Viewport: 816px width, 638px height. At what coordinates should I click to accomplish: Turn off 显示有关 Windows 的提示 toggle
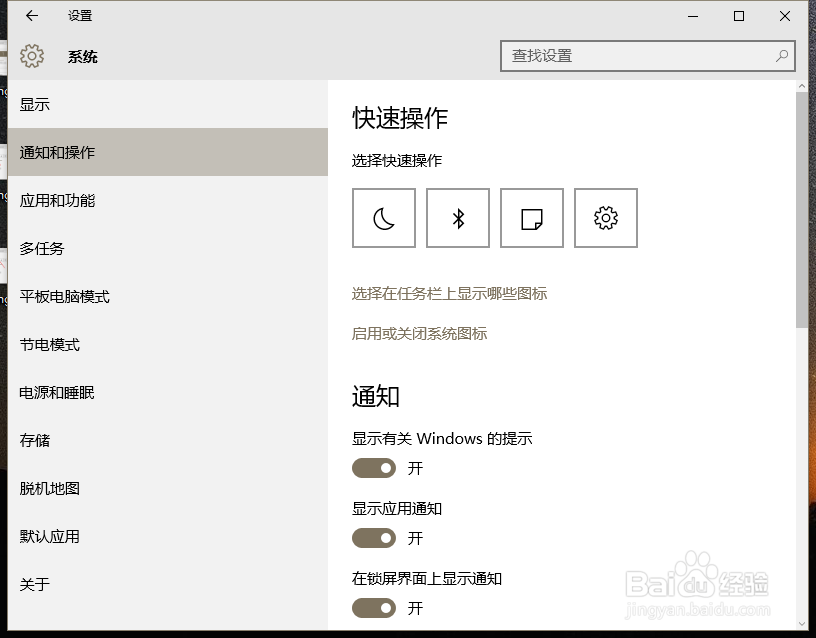(374, 468)
